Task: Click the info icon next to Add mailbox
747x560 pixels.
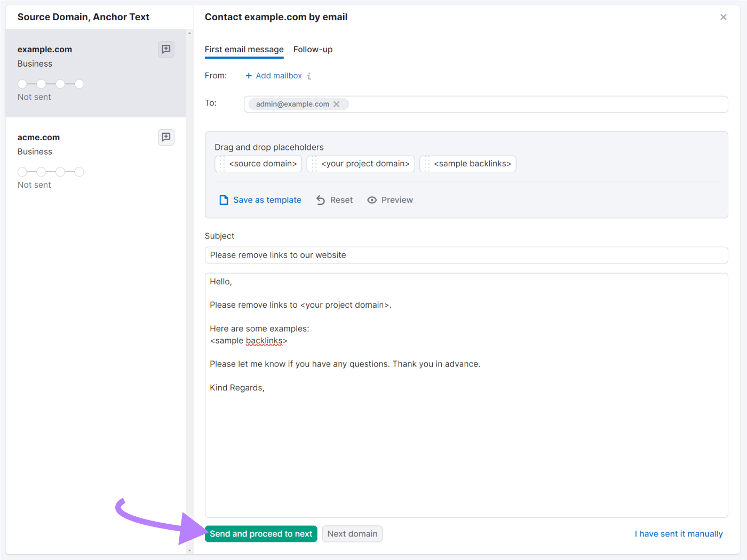Action: point(309,76)
